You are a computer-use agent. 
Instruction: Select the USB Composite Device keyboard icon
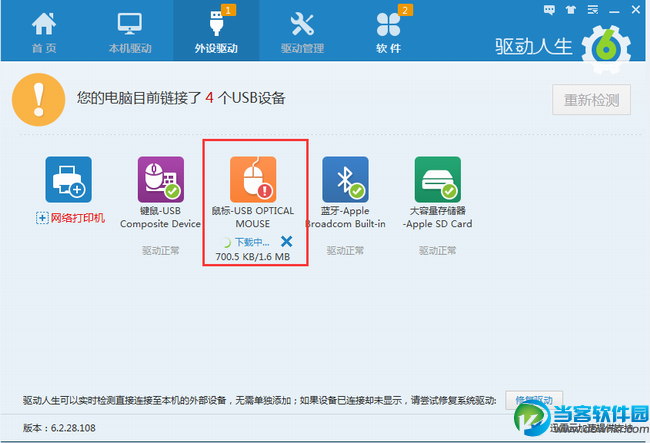click(x=161, y=179)
